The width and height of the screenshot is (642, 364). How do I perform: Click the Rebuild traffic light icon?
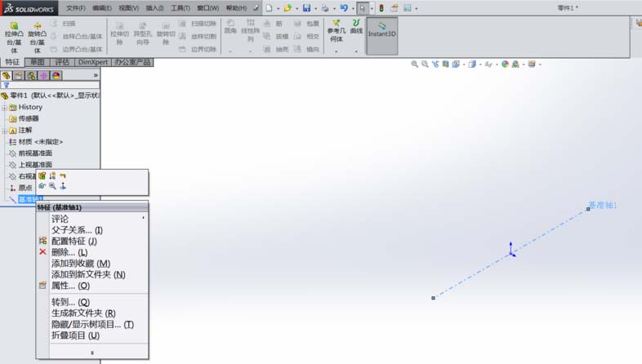point(381,8)
